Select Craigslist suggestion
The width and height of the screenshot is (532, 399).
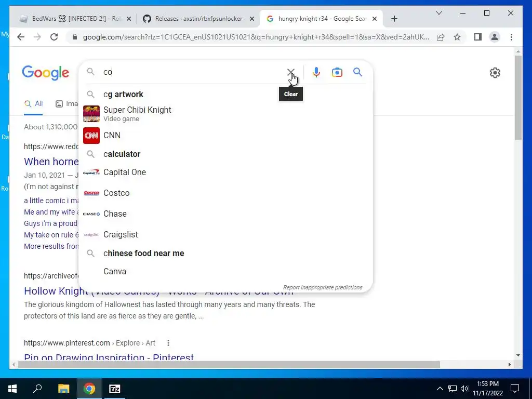[x=225, y=234]
